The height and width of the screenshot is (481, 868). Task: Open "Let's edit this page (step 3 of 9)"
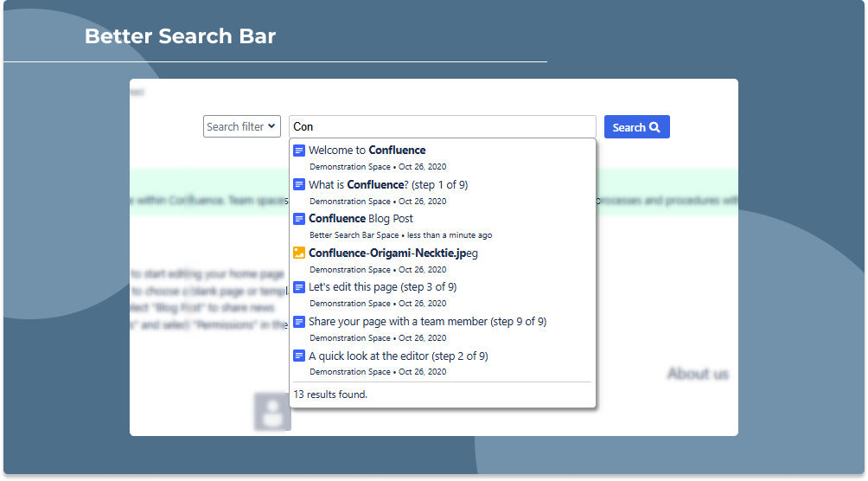click(382, 287)
